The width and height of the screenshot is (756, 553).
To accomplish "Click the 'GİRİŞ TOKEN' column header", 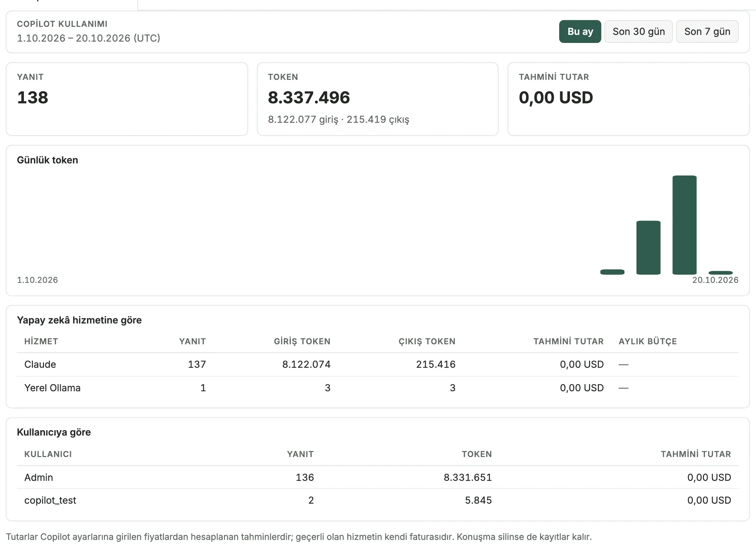I will pos(302,342).
